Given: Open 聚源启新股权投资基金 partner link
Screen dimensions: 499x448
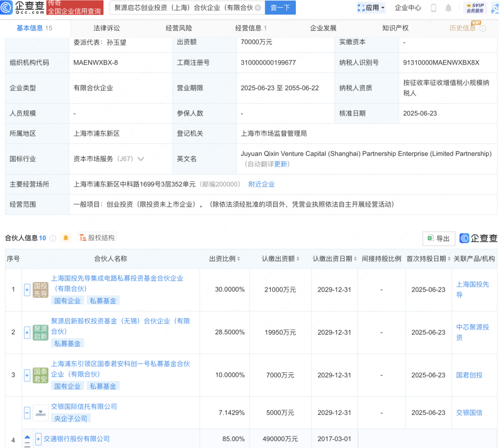Looking at the screenshot, I should pyautogui.click(x=120, y=326).
